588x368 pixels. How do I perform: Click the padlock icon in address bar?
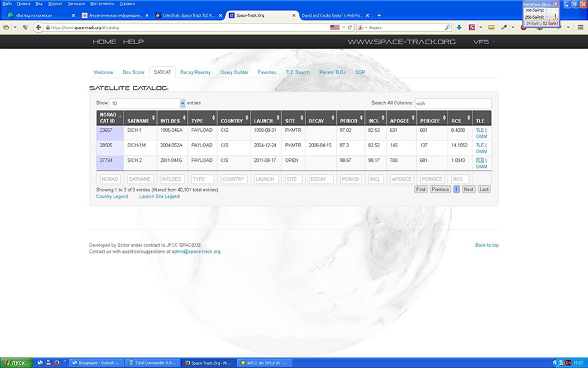[48, 27]
